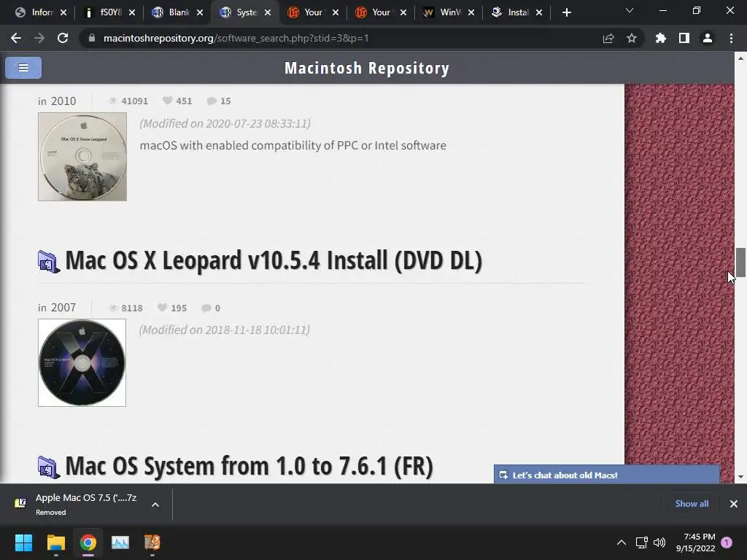Bookmark this page with the star icon

coord(632,38)
